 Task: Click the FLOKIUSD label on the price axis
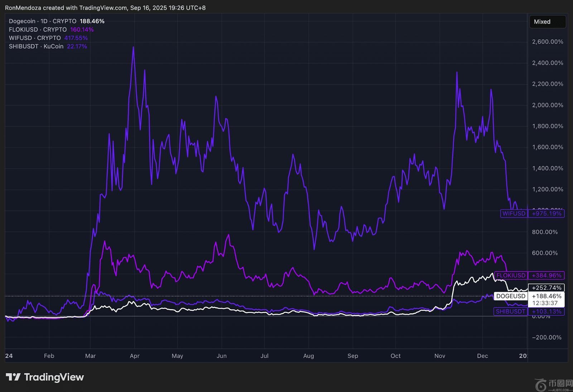pyautogui.click(x=511, y=276)
